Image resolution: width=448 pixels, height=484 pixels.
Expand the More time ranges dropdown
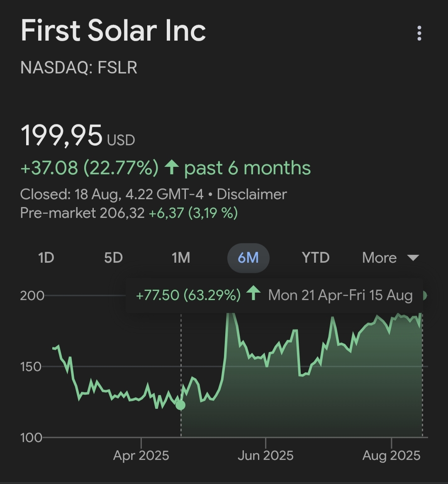point(390,258)
